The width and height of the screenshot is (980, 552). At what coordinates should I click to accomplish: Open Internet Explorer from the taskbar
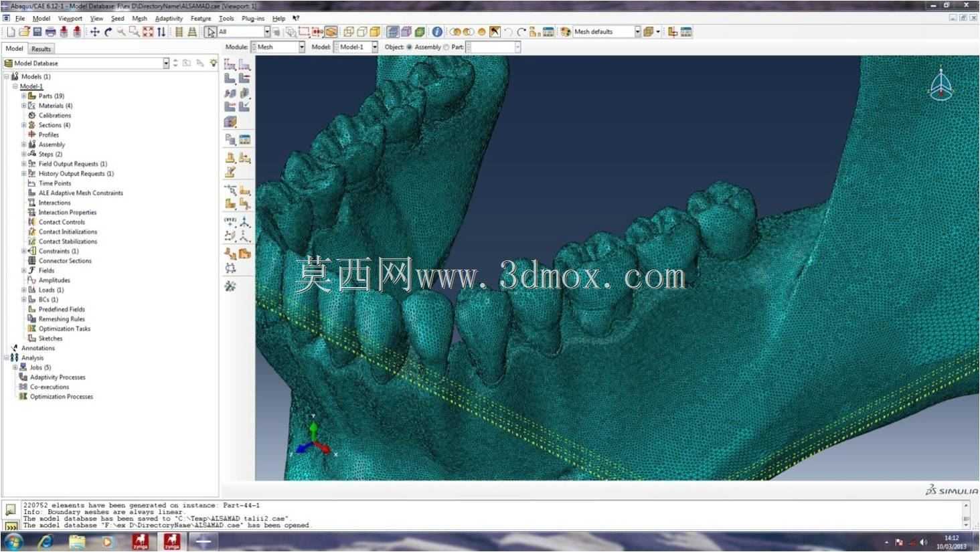pyautogui.click(x=46, y=541)
